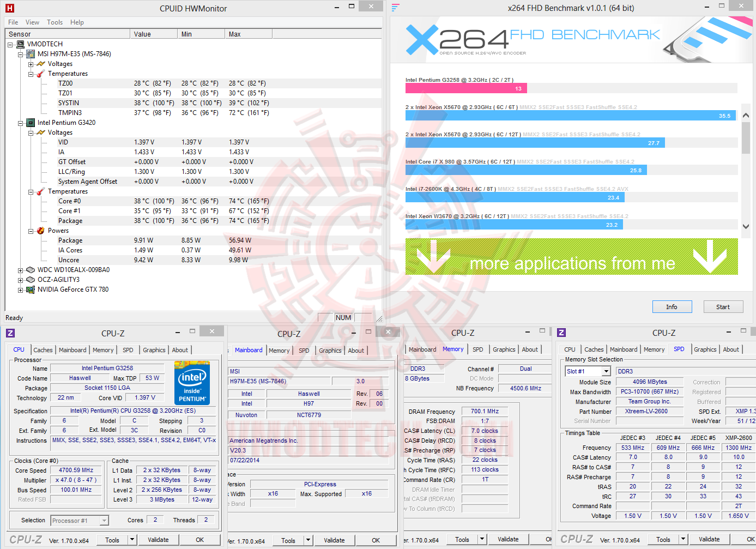Switch to Caches tab in the CPU-Z CPU window
Screen dimensions: 756x549
(43, 350)
